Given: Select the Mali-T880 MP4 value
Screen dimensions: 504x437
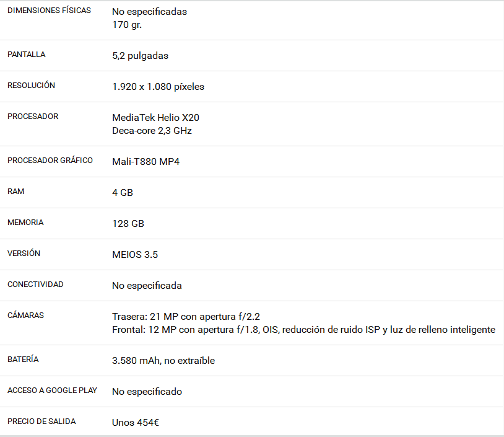Looking at the screenshot, I should [146, 162].
